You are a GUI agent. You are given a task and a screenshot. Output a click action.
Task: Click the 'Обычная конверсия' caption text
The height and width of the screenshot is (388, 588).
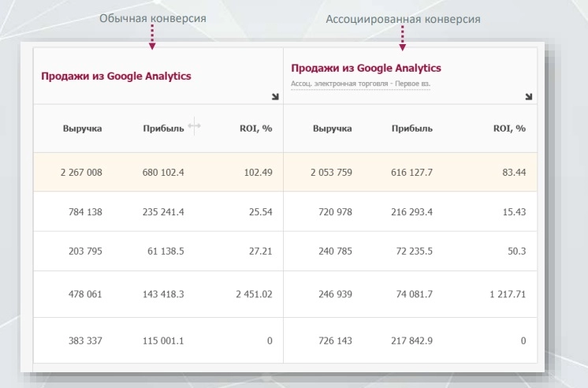[x=153, y=18]
